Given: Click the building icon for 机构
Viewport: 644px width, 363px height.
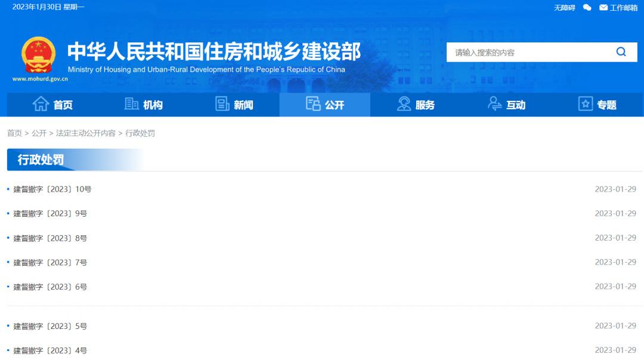Looking at the screenshot, I should click(x=131, y=104).
